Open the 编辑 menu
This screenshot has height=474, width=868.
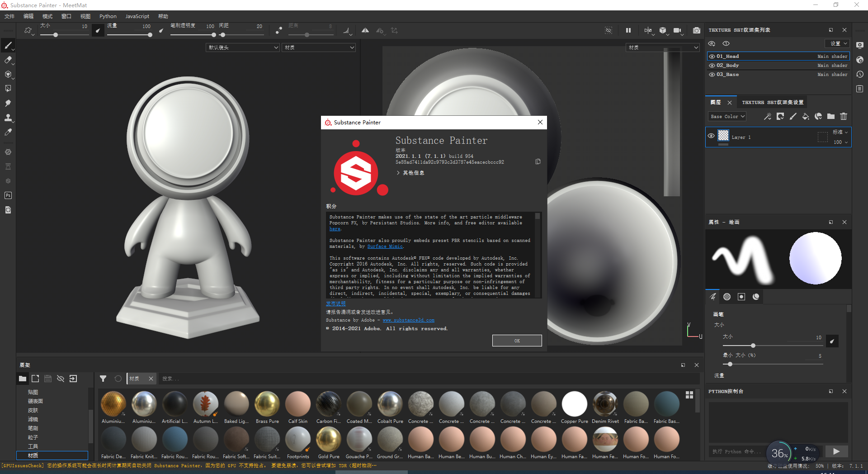(28, 16)
